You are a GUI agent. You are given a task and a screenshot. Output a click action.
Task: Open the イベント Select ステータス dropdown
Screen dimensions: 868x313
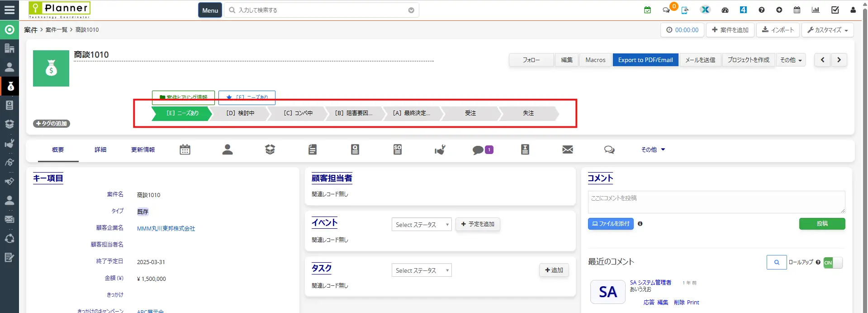click(x=421, y=225)
